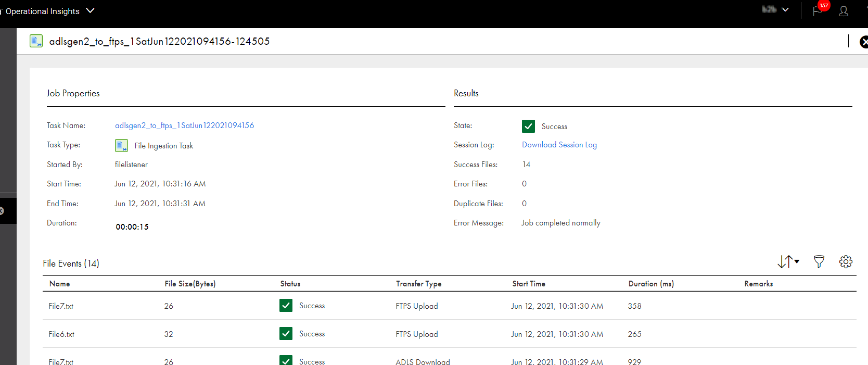Click the job title adlsgen2_to_ftps header
This screenshot has width=868, height=365.
pyautogui.click(x=159, y=41)
